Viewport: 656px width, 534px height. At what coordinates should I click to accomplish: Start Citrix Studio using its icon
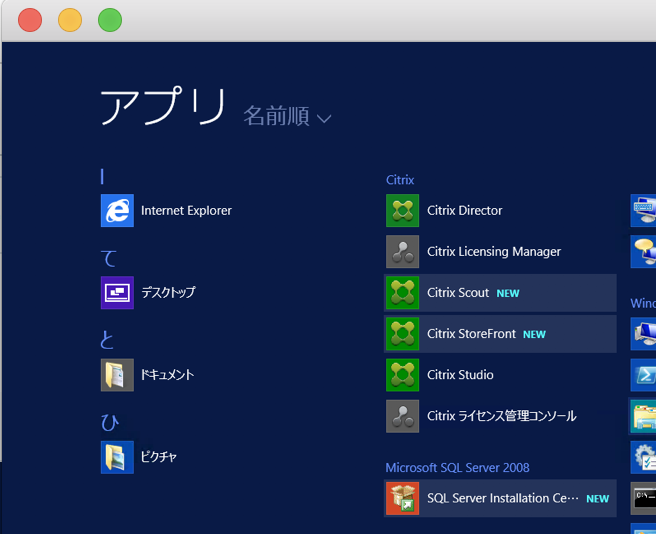(x=402, y=375)
